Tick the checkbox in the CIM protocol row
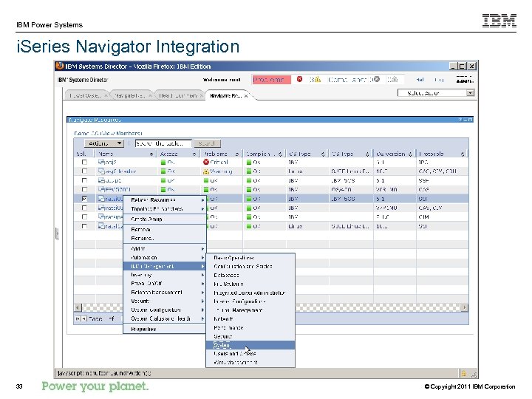Screen dimensions: 532x399 (84, 216)
